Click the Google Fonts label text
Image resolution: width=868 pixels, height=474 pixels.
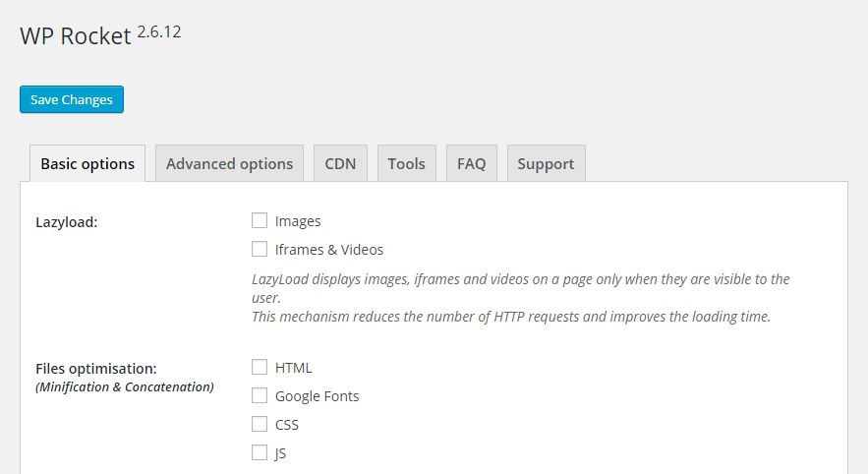(318, 396)
